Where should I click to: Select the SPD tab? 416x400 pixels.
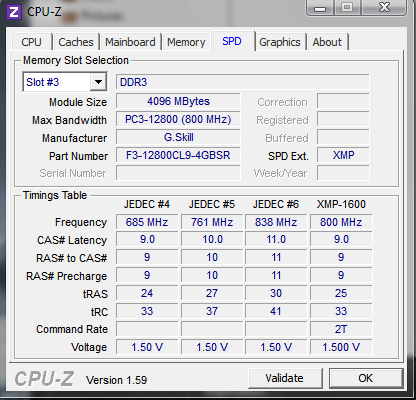click(232, 41)
